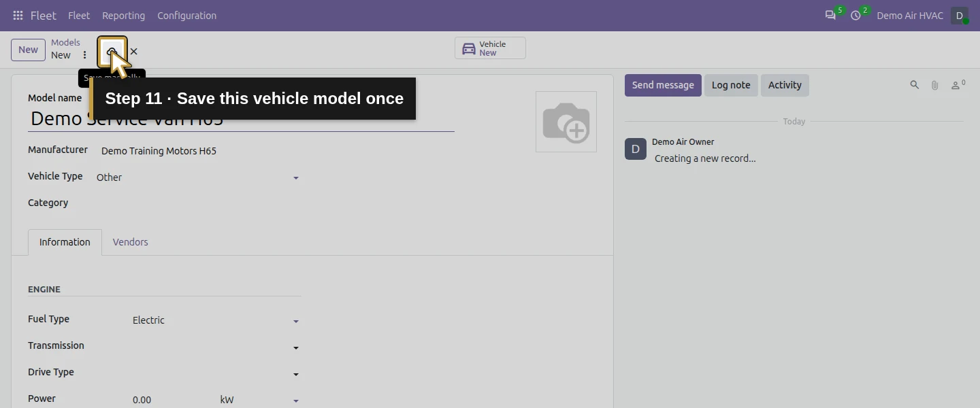Click the Send message button

coord(663,85)
